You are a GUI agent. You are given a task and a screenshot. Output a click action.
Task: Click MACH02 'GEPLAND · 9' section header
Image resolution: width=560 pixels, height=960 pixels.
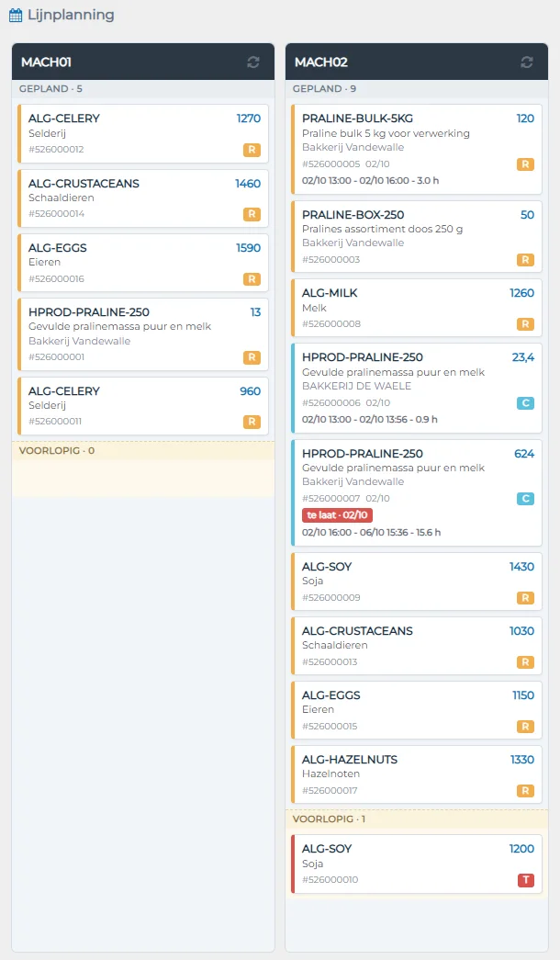(x=417, y=89)
